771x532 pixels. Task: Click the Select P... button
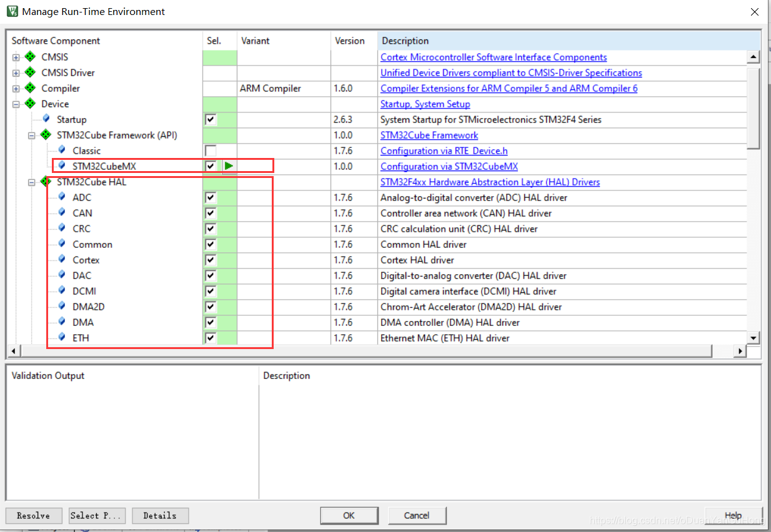[x=97, y=516]
